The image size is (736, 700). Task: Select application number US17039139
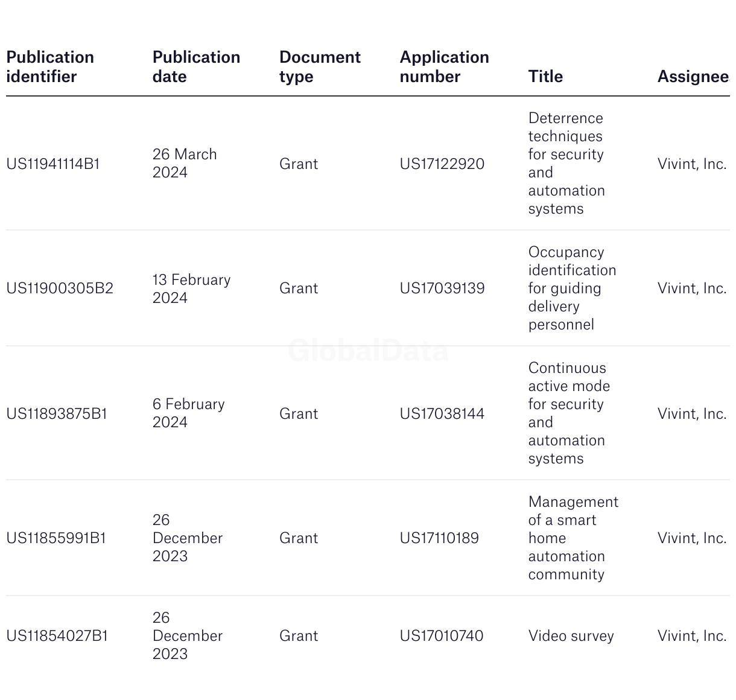[x=442, y=288]
